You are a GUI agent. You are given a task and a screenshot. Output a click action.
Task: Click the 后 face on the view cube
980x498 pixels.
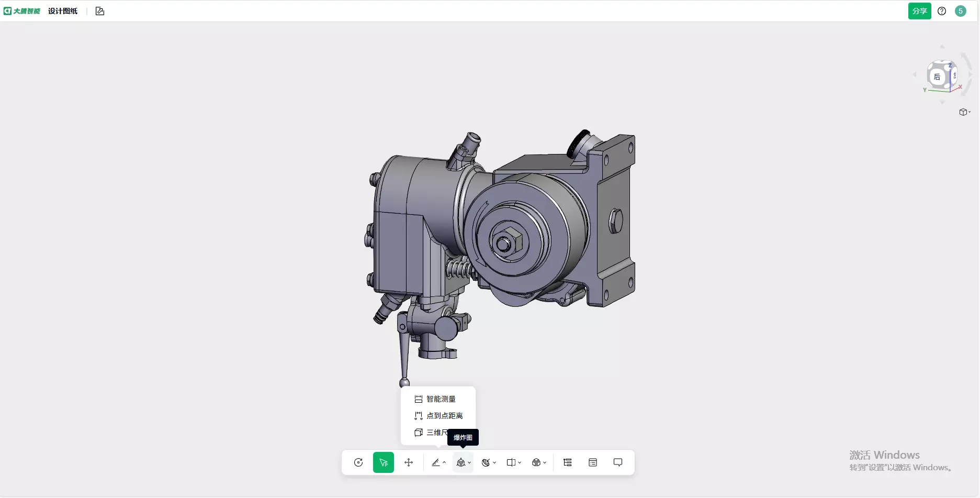coord(938,76)
